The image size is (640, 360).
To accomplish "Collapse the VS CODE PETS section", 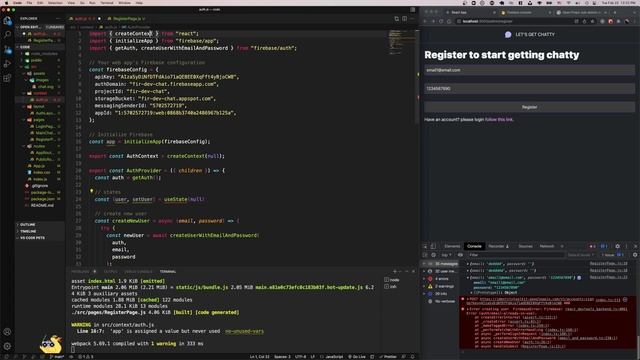I will coord(32,238).
